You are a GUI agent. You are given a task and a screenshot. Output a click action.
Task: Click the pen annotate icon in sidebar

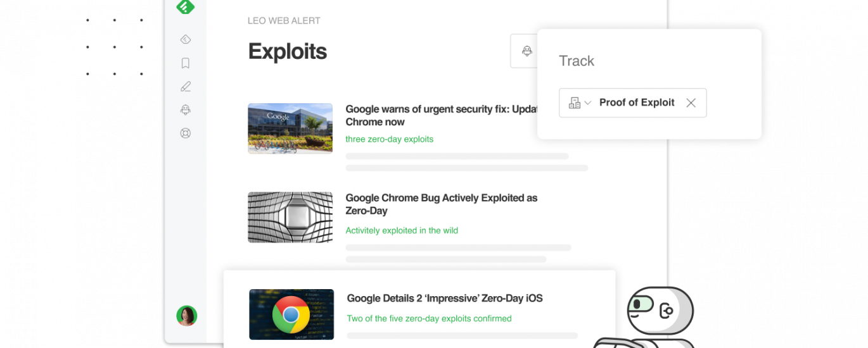186,87
